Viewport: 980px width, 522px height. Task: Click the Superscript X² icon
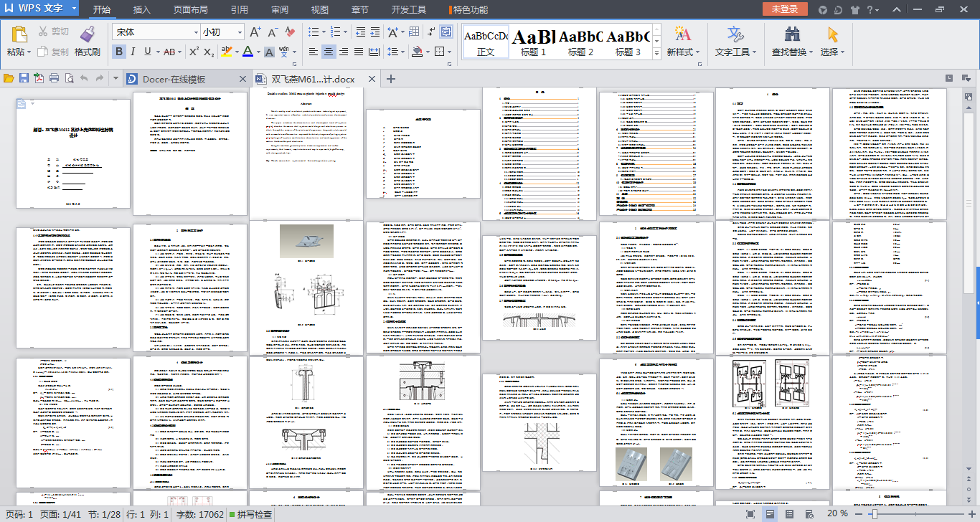(x=194, y=52)
